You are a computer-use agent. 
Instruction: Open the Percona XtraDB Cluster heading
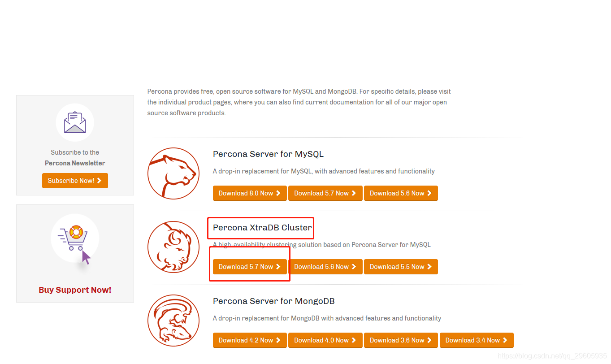[x=262, y=228]
